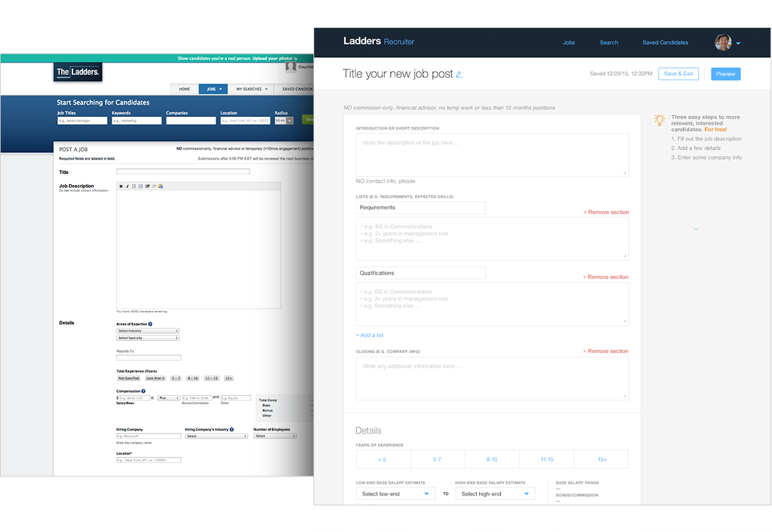The width and height of the screenshot is (772, 532).
Task: Click last icon in old description toolbar
Action: click(160, 186)
